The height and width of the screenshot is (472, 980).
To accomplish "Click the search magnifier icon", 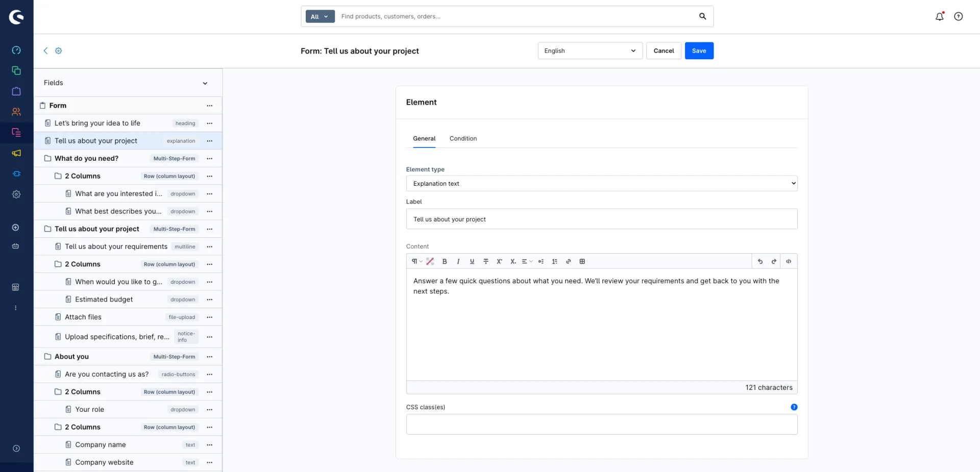I will click(x=703, y=16).
